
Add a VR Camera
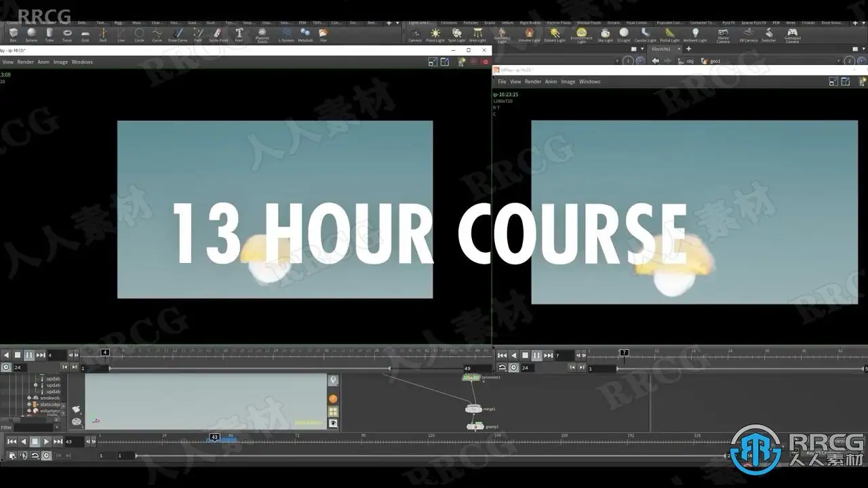click(x=748, y=34)
